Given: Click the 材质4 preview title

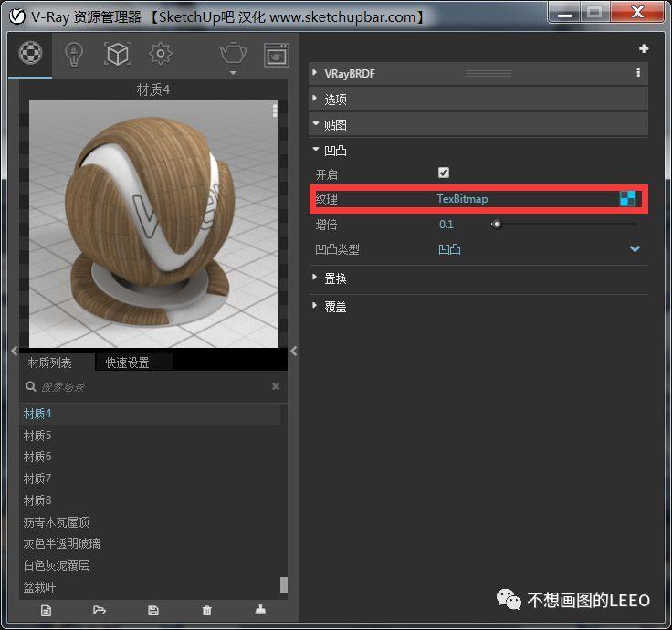Looking at the screenshot, I should [153, 89].
